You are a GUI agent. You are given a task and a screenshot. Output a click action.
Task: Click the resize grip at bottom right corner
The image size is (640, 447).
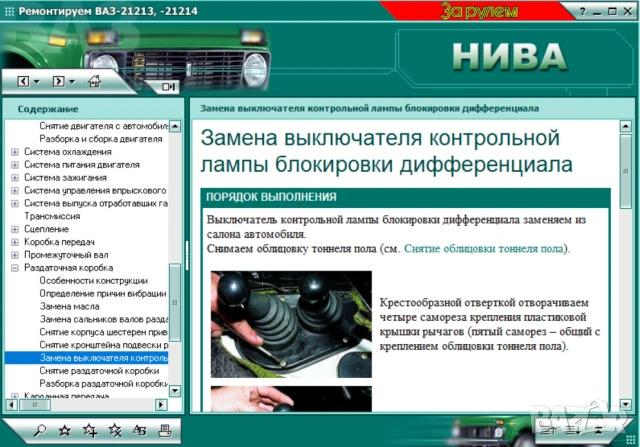pyautogui.click(x=631, y=439)
